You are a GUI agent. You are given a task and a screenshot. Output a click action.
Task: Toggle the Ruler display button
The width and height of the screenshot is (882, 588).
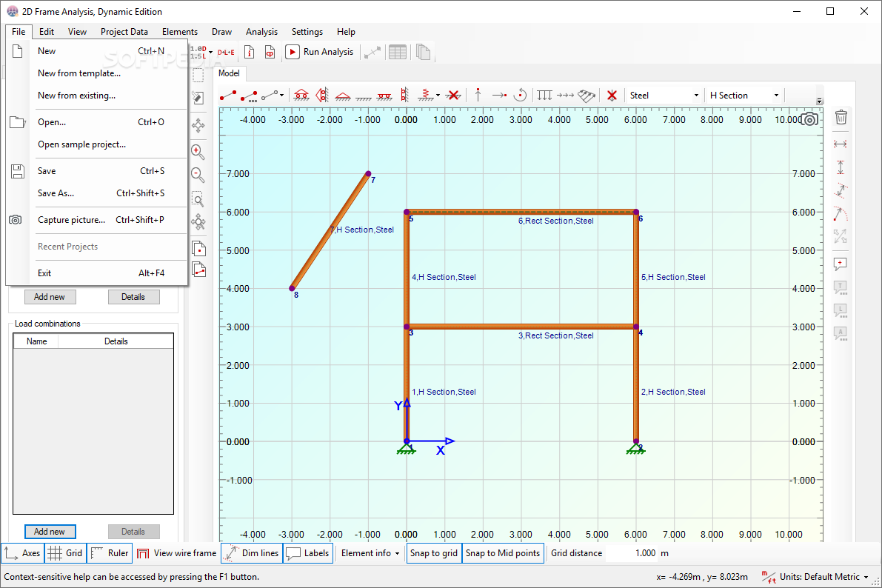[110, 553]
